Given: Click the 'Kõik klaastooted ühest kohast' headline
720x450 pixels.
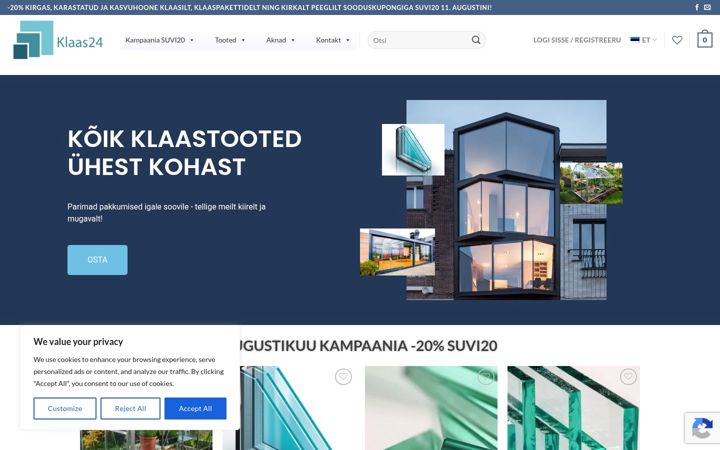Looking at the screenshot, I should pos(185,152).
